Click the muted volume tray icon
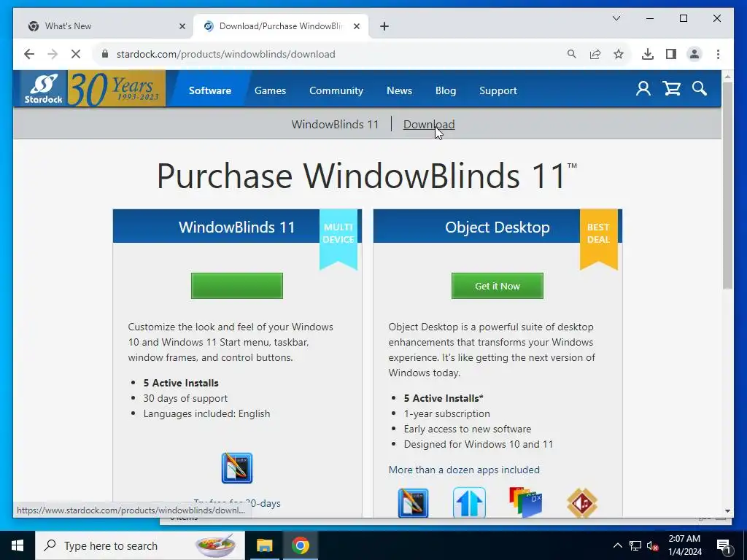Viewport: 747px width, 560px height. point(653,545)
